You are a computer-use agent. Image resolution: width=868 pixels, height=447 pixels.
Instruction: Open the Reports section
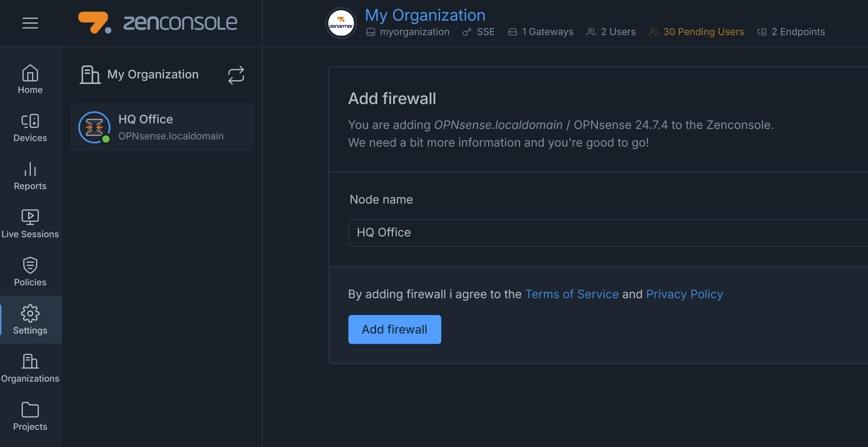point(30,176)
